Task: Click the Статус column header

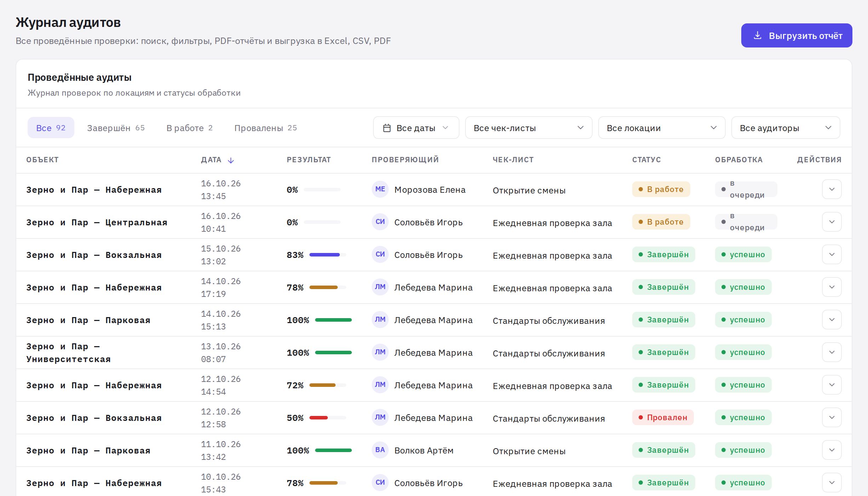Action: (646, 160)
